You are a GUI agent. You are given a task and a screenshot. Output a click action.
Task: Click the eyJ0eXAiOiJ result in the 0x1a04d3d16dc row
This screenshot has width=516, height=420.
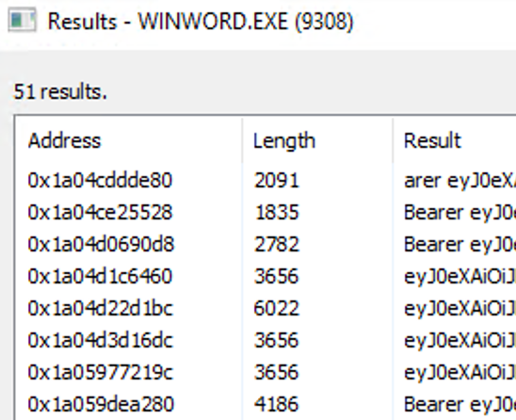(460, 340)
